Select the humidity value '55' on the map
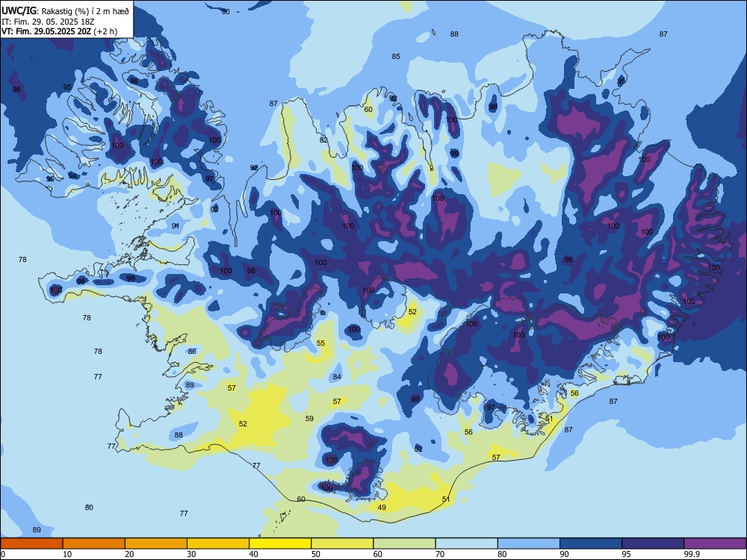Screen dimensions: 747x560 [320, 343]
